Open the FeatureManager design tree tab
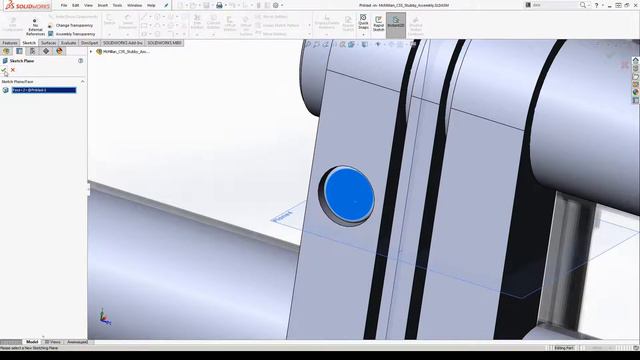Image resolution: width=640 pixels, height=360 pixels. coord(6,51)
